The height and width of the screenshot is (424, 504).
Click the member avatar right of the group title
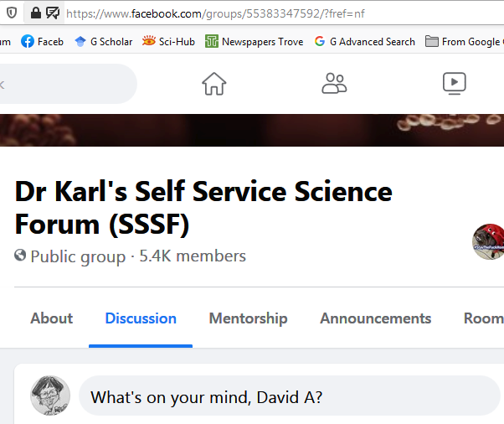[489, 241]
